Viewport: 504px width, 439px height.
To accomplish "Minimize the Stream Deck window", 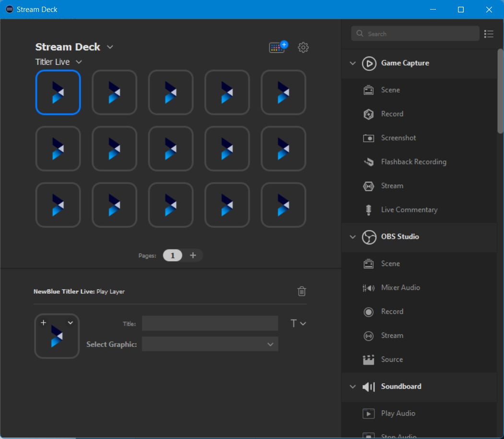I will (x=433, y=10).
